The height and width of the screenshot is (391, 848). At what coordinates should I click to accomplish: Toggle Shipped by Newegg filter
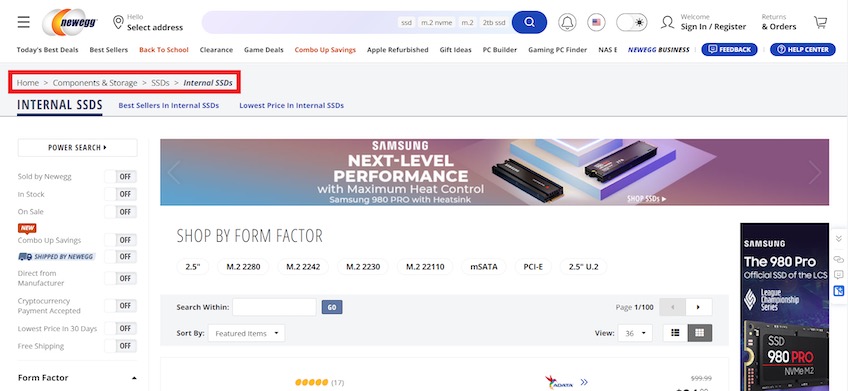[121, 256]
